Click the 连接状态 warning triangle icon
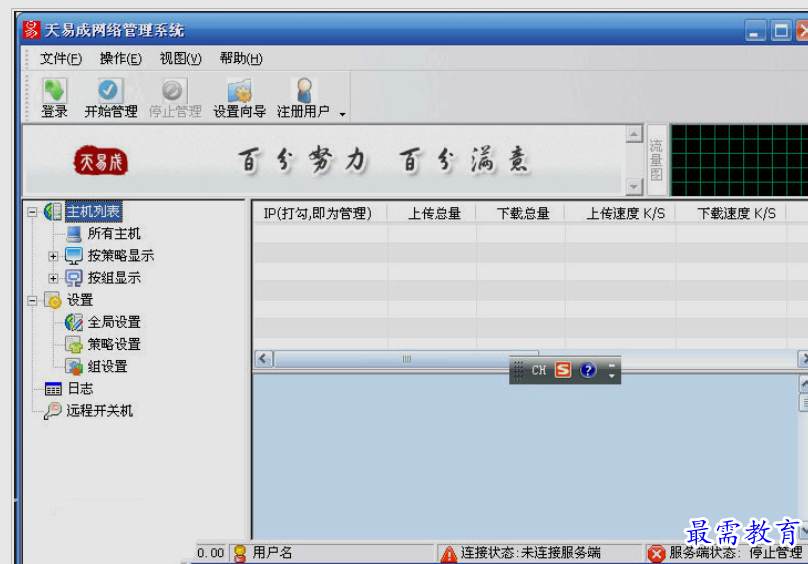The height and width of the screenshot is (564, 808). (x=449, y=554)
